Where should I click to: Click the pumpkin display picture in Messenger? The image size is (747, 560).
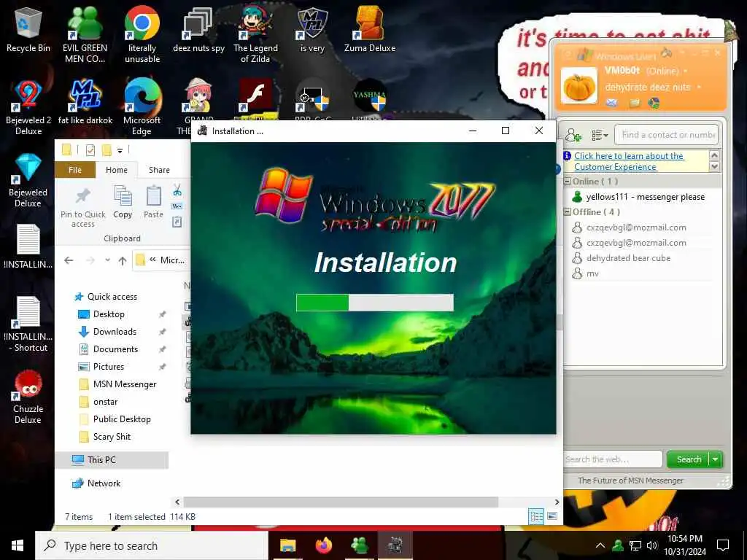tap(578, 86)
